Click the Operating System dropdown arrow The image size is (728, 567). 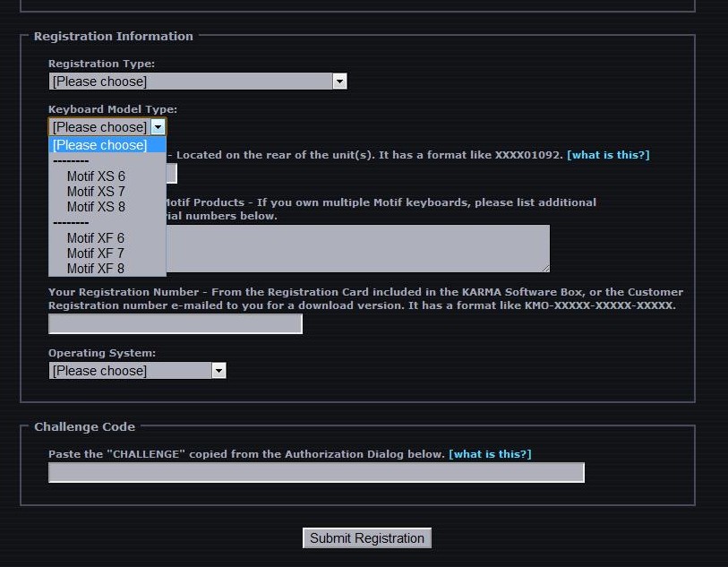(x=218, y=371)
